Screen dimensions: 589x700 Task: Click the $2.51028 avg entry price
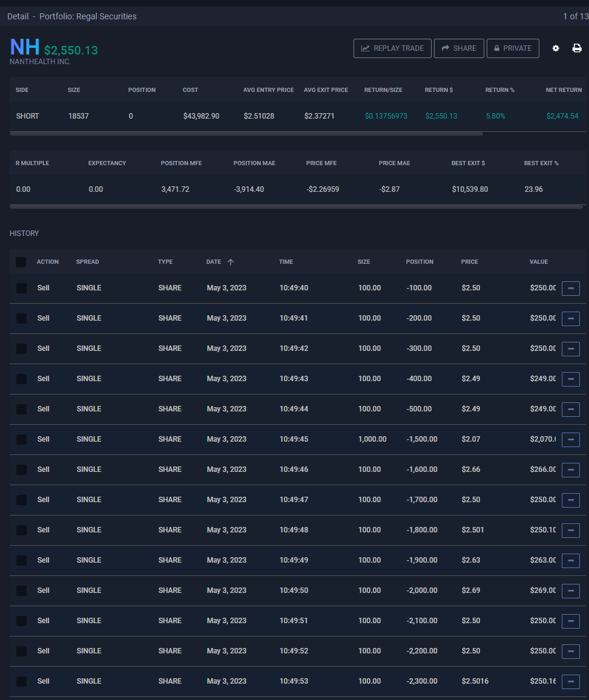(x=259, y=116)
